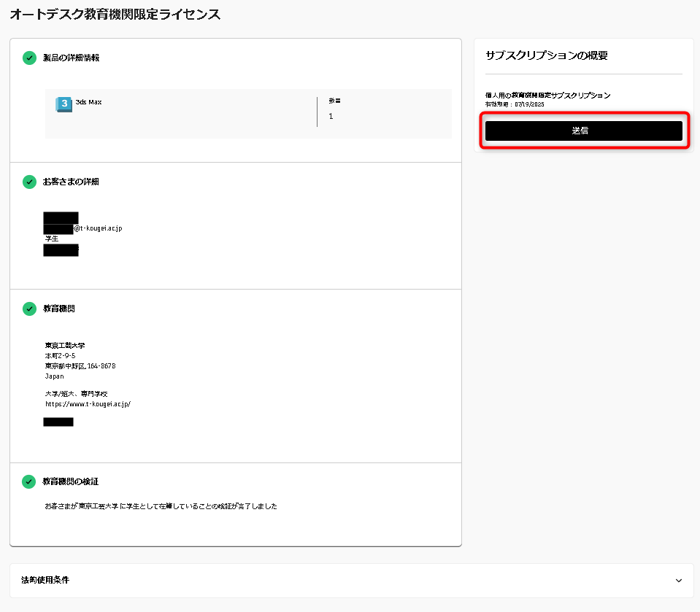Click the green check beside 教育機関の検証
700x612 pixels.
coord(28,481)
